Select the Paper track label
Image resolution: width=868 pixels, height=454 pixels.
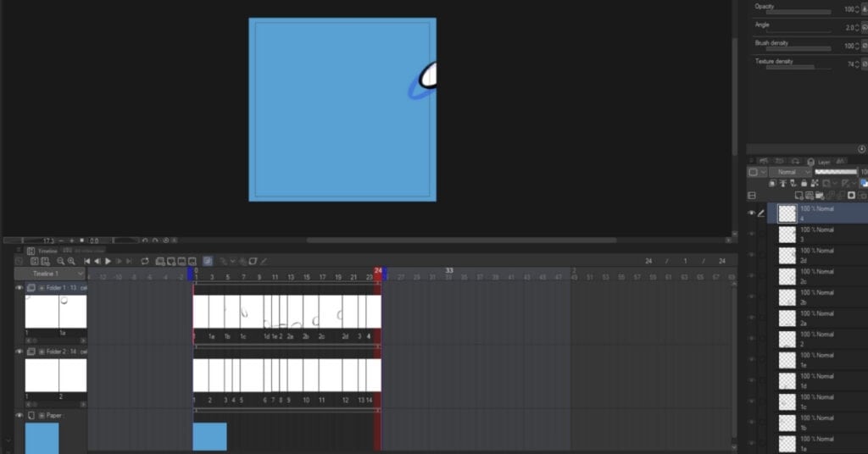coord(53,415)
